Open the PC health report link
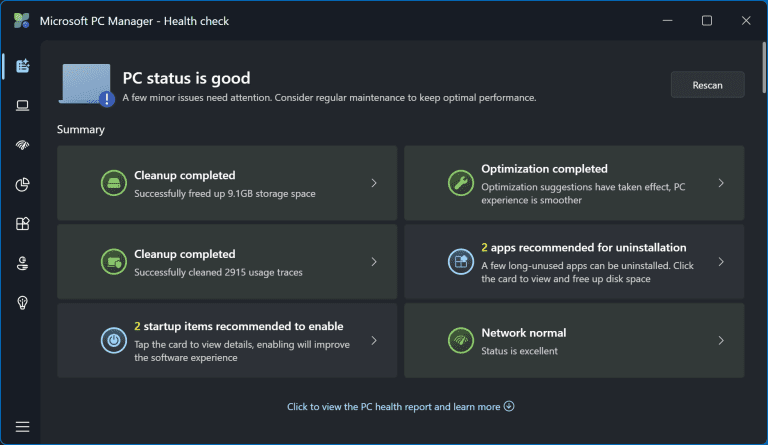The width and height of the screenshot is (768, 445). (x=400, y=407)
